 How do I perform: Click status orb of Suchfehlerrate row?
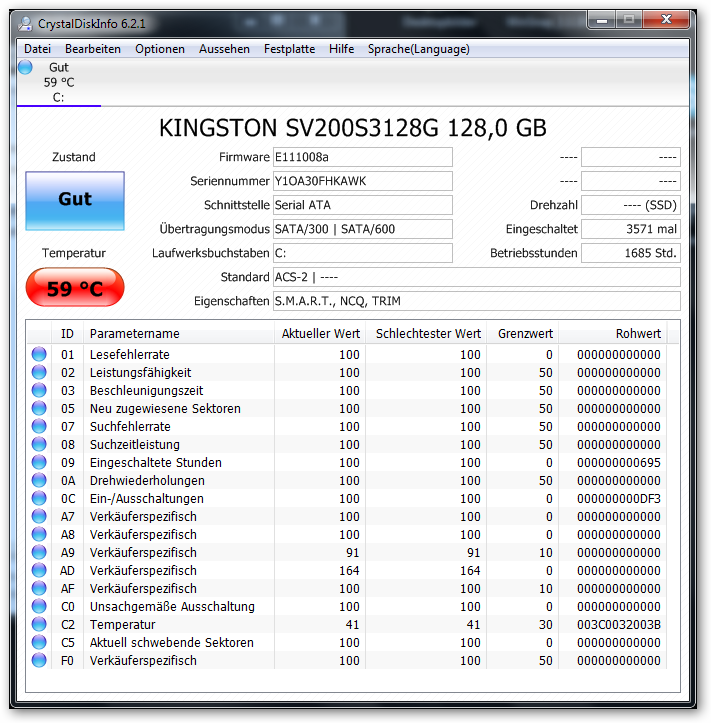point(39,426)
